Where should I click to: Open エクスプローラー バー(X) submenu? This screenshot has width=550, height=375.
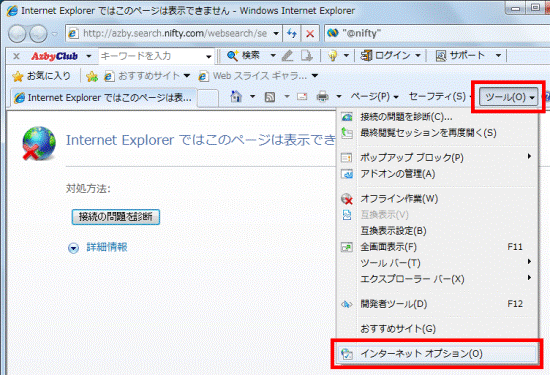point(437,279)
